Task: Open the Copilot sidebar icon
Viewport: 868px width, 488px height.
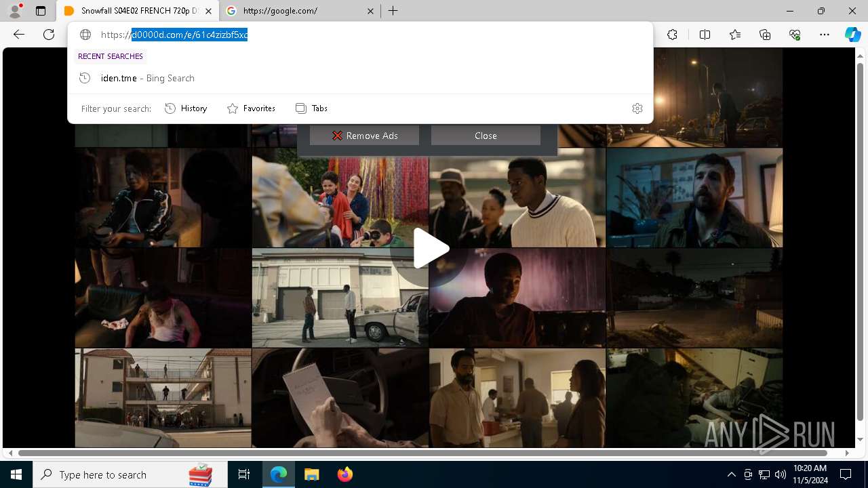Action: 852,35
